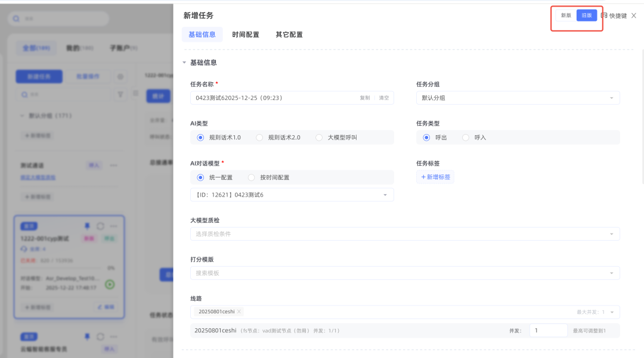The height and width of the screenshot is (358, 644).
Task: Click the pin icon on 1222-001cyp测试 card
Action: pos(87,226)
